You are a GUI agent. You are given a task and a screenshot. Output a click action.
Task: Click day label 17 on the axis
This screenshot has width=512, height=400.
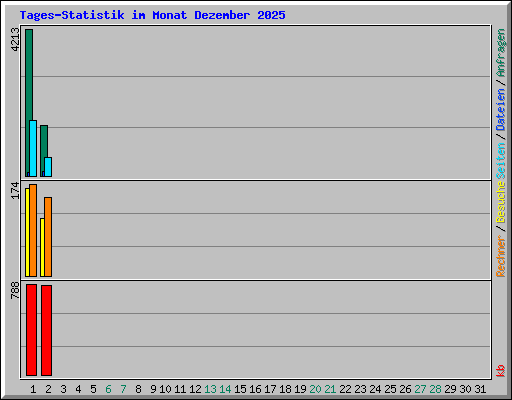point(270,389)
